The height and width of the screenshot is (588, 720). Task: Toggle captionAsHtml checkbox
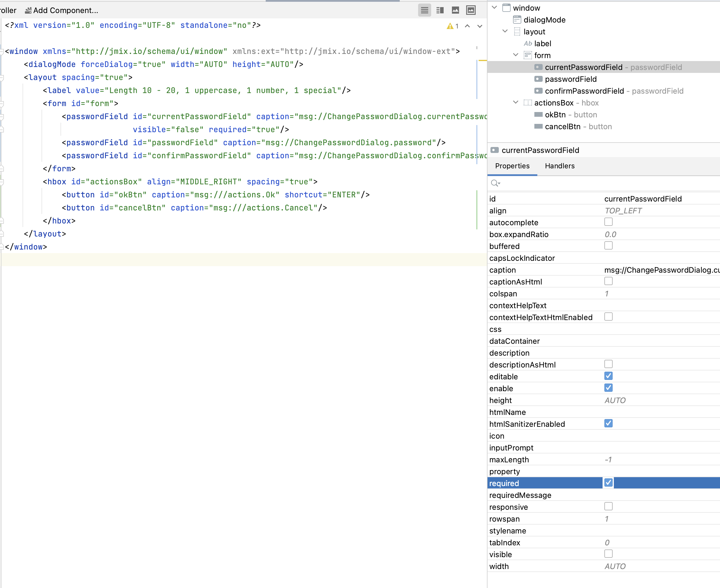(608, 281)
